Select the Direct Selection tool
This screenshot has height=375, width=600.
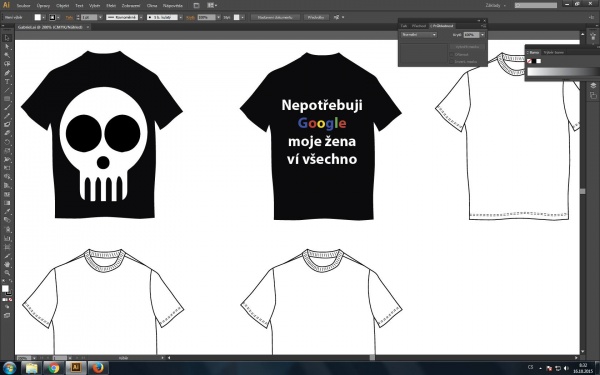7,47
